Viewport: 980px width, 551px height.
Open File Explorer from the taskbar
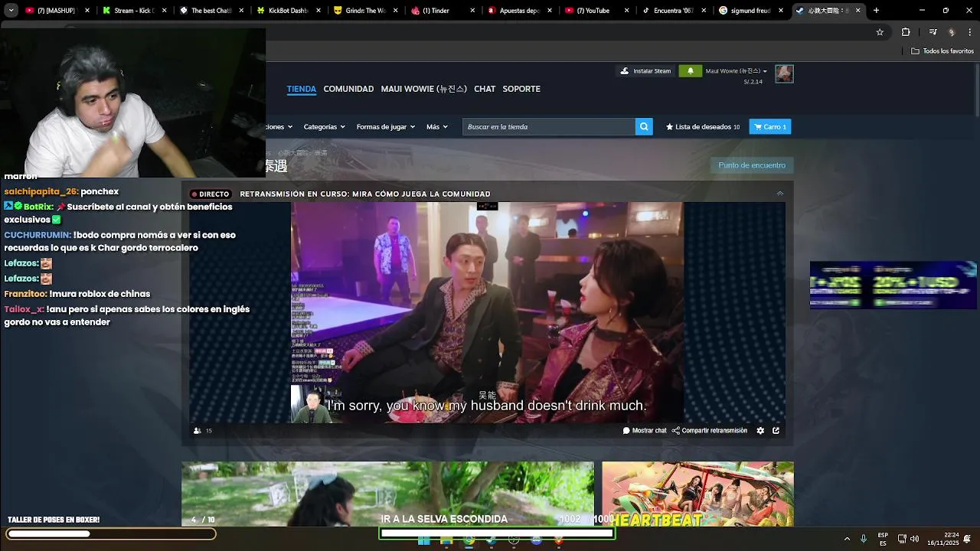click(446, 540)
